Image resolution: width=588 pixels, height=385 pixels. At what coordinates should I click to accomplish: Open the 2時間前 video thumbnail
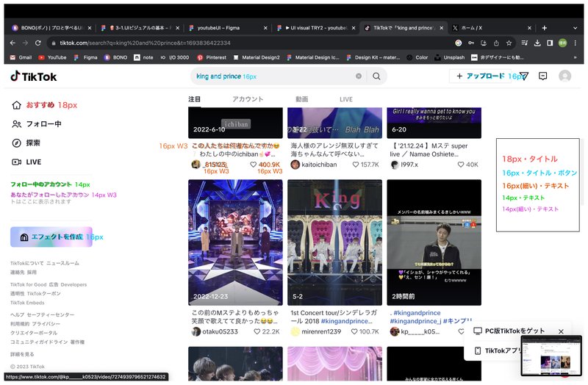click(434, 242)
